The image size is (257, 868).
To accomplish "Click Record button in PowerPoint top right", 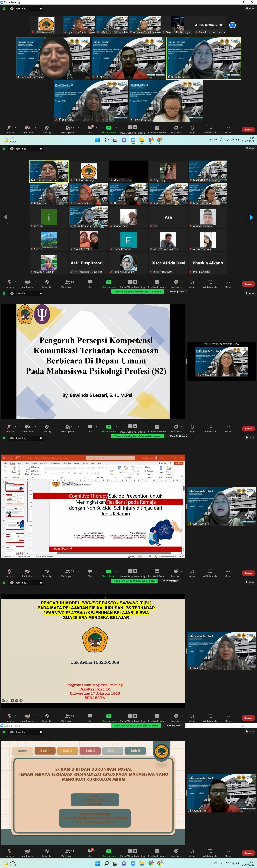I will (x=163, y=463).
